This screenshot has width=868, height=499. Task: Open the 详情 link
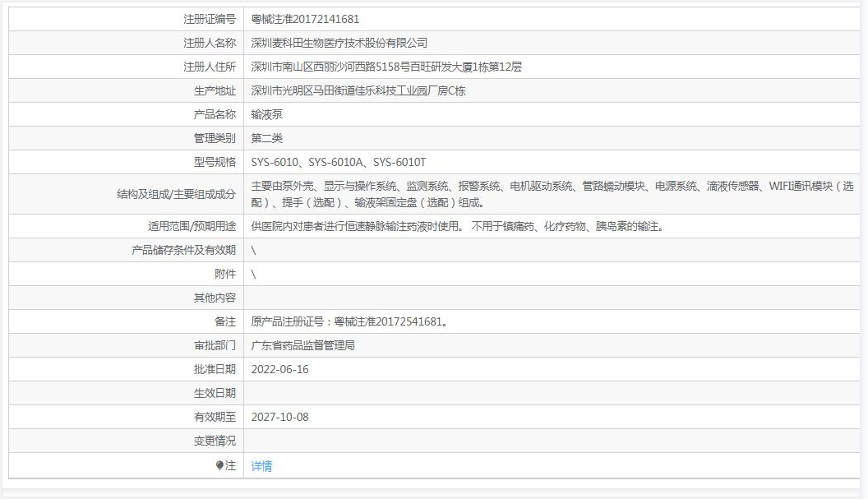tap(261, 466)
